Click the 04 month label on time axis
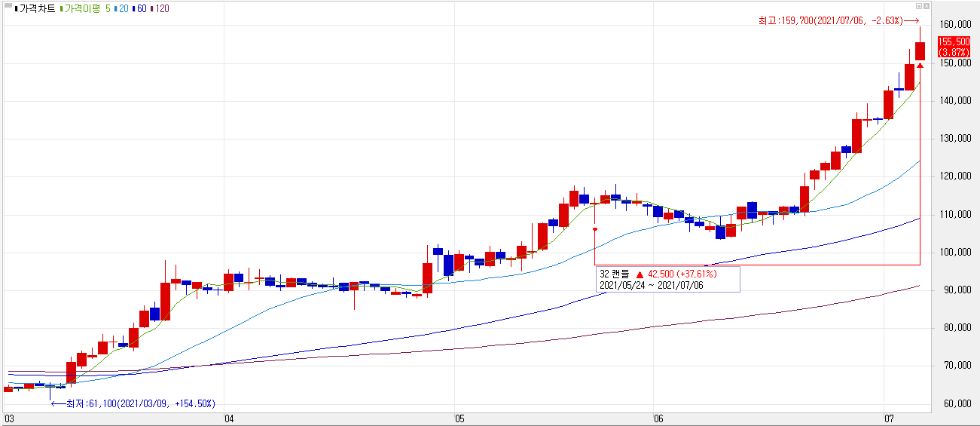The width and height of the screenshot is (980, 426). point(229,418)
